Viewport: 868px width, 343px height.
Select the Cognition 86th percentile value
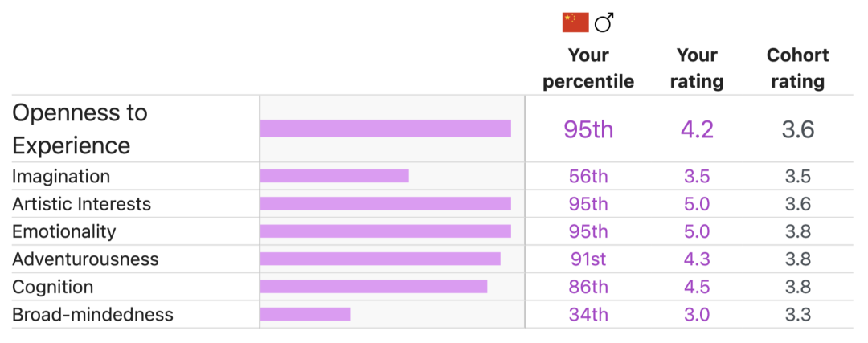tap(588, 287)
